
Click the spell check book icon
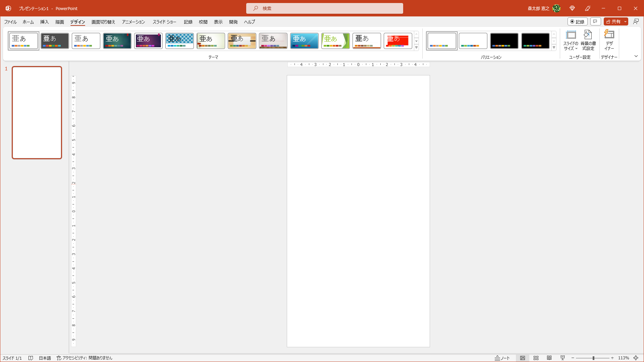(31, 358)
